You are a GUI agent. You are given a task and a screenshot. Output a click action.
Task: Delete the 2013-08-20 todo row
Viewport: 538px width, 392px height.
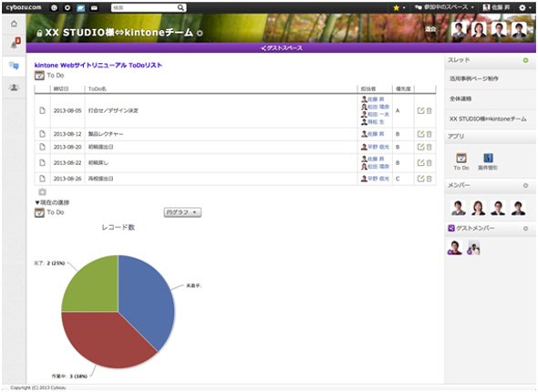point(429,147)
